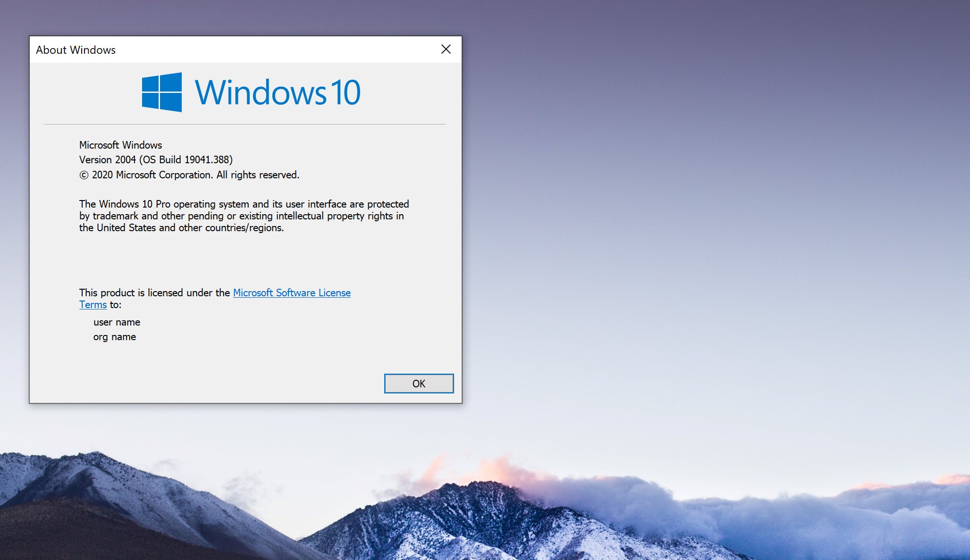Click the Version 2004 OS Build line
970x560 pixels.
tap(156, 159)
